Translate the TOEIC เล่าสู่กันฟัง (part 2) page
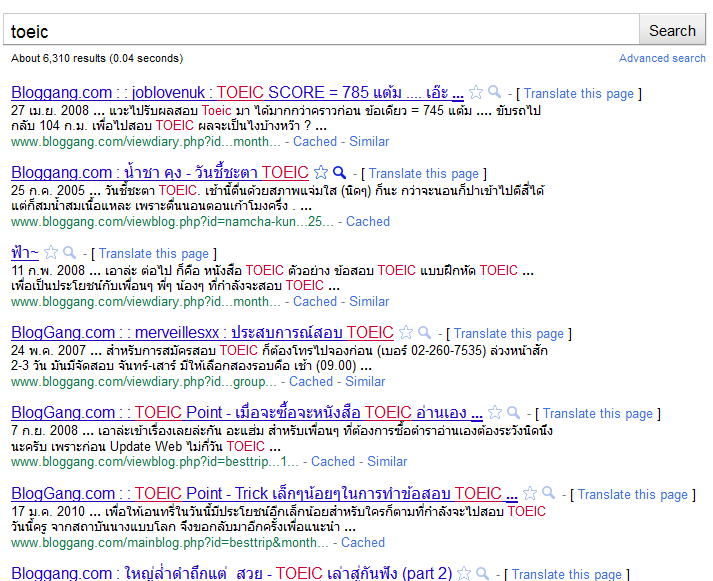The width and height of the screenshot is (713, 581). pos(567,575)
